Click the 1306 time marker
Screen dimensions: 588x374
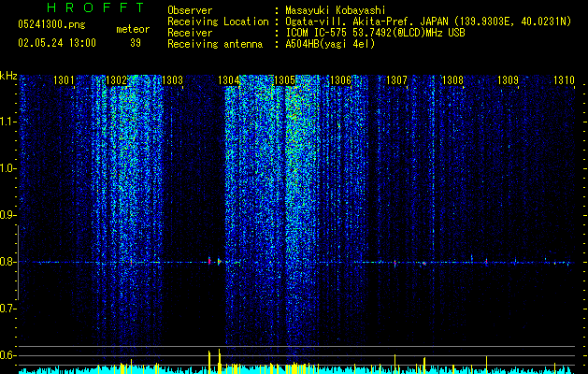tap(340, 80)
